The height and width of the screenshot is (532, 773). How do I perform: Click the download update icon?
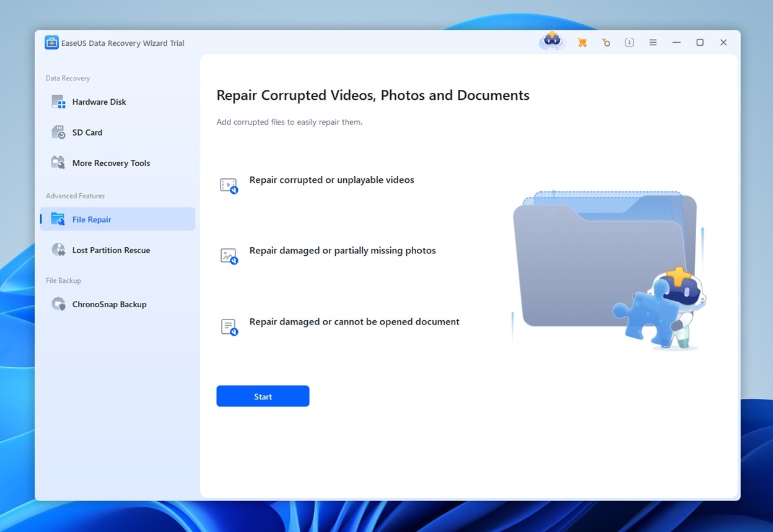pyautogui.click(x=629, y=43)
